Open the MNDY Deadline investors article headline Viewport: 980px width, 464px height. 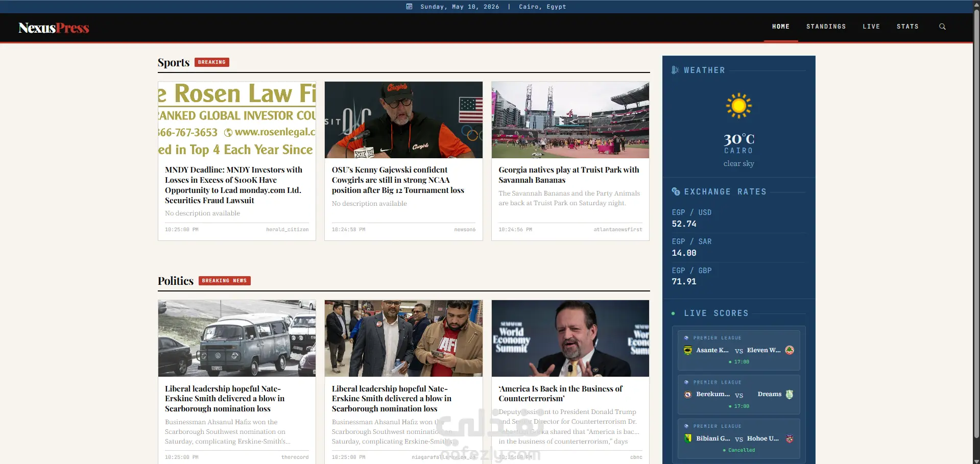234,185
